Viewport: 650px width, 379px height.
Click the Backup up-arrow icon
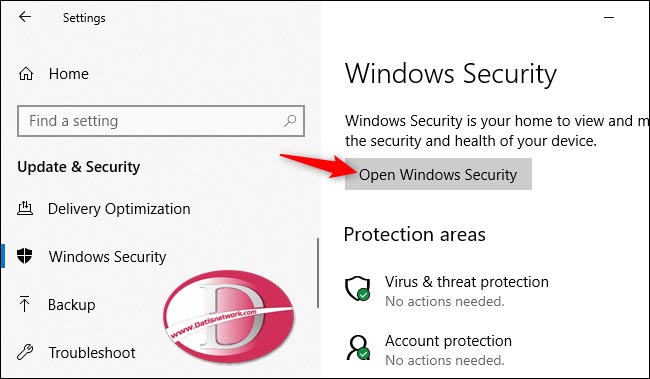(x=24, y=304)
